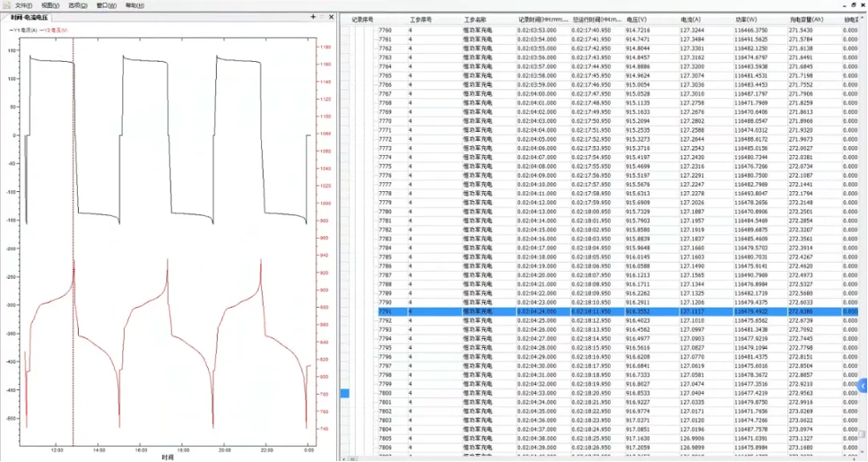The height and width of the screenshot is (462, 868).
Task: Open the 选项(O) menu
Action: pos(78,5)
